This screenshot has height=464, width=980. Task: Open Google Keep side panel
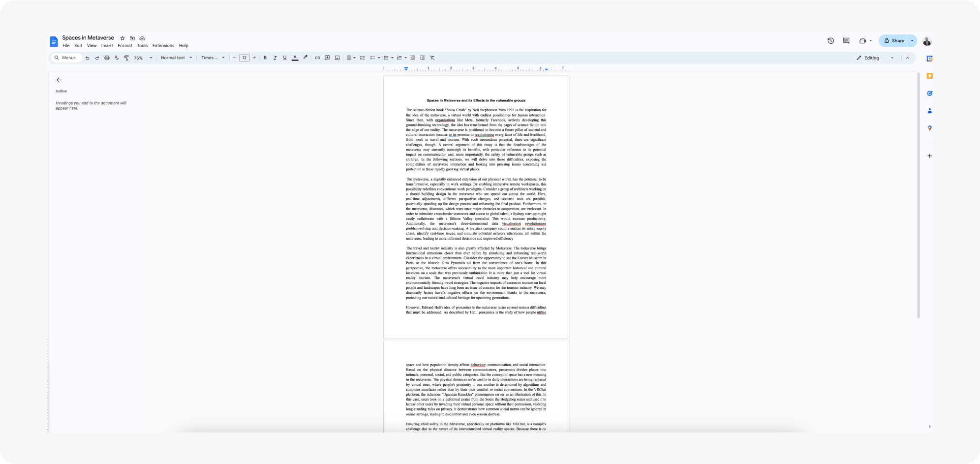[x=929, y=76]
